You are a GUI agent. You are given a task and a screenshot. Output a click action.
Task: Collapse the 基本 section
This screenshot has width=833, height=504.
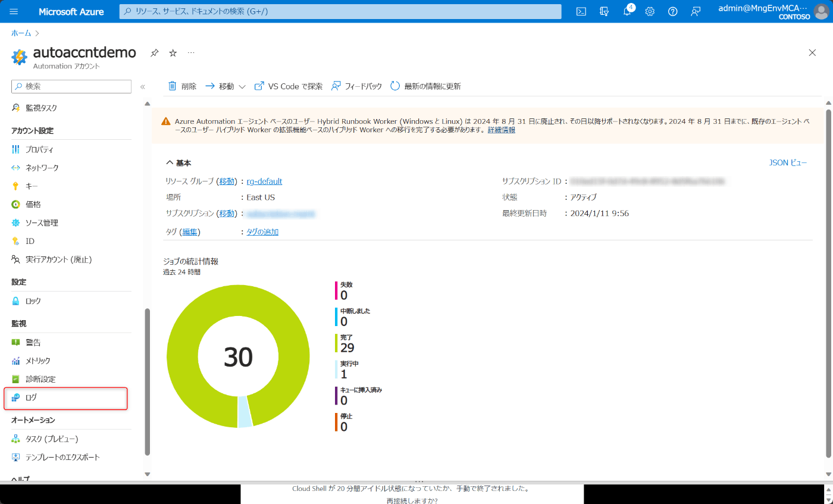click(x=178, y=163)
